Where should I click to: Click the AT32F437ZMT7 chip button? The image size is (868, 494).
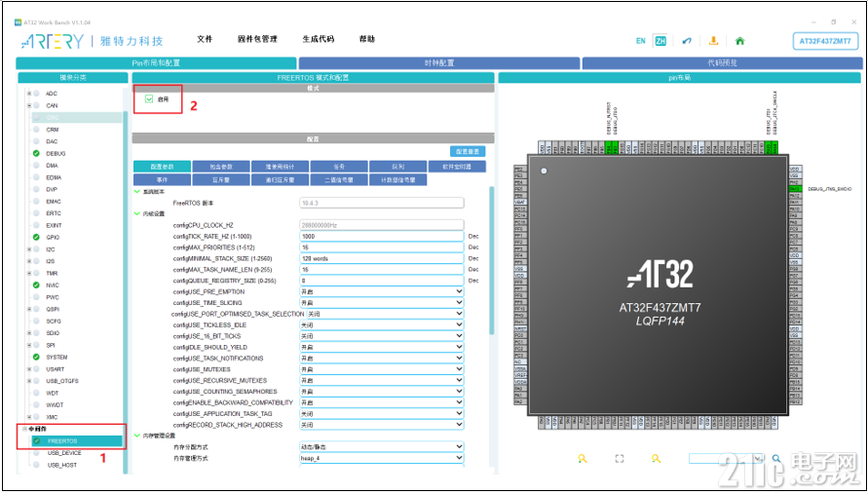[x=825, y=42]
